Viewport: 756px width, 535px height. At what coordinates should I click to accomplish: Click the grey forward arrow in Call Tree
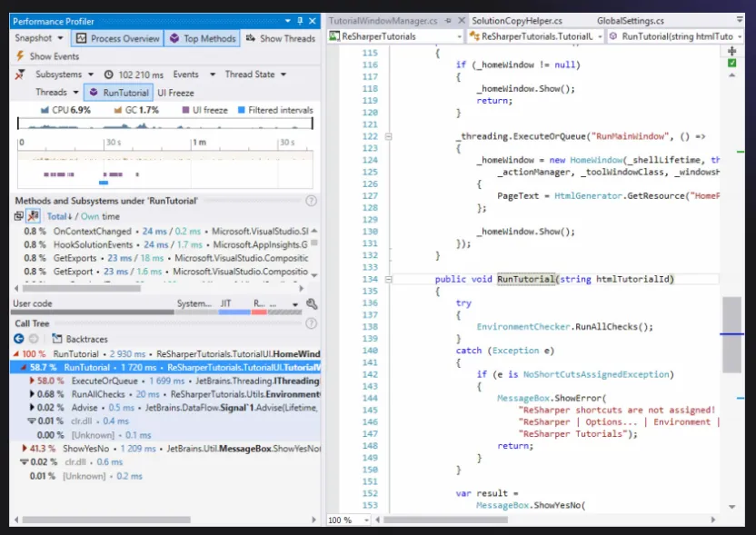pos(34,339)
